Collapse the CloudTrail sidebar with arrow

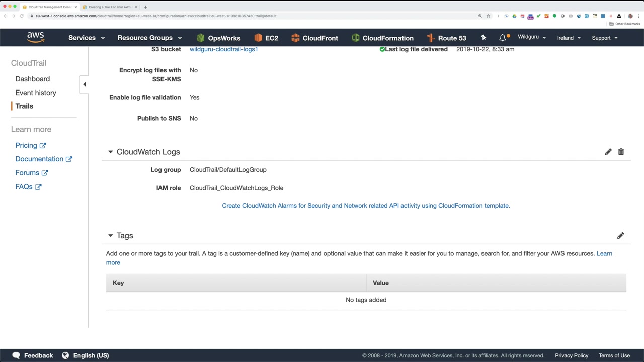click(85, 84)
